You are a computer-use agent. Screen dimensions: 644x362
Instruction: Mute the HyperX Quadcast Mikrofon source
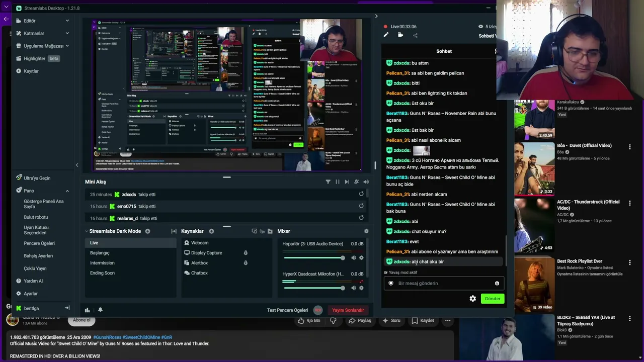click(354, 288)
